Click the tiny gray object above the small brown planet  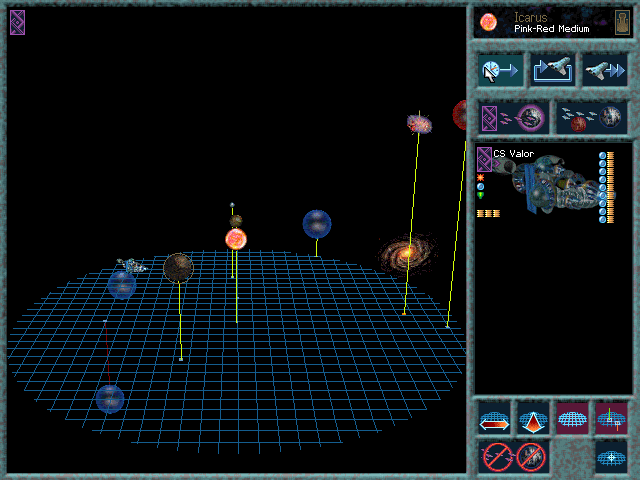pyautogui.click(x=232, y=205)
